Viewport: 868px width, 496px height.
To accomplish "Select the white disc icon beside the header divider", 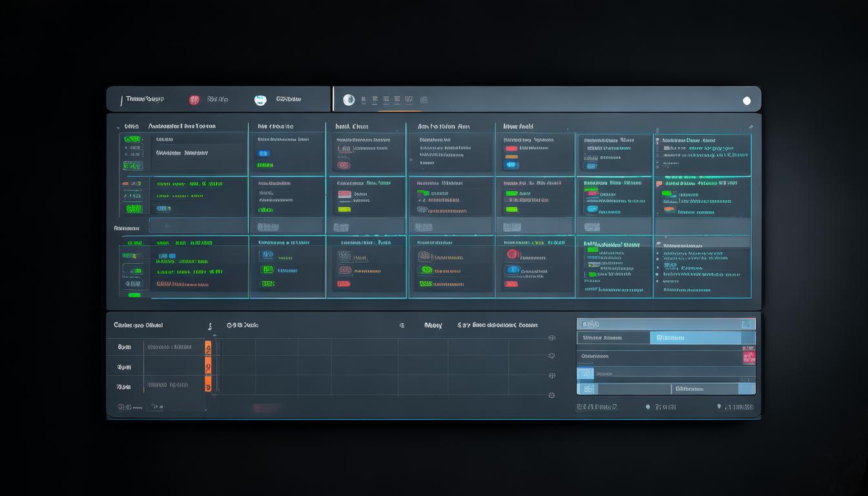I will 349,99.
